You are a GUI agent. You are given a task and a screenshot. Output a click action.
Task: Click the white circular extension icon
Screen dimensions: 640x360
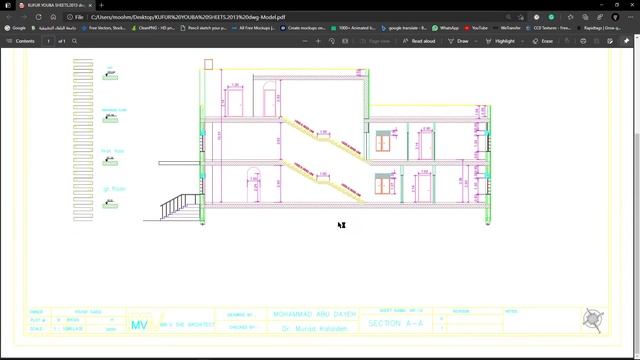point(536,17)
